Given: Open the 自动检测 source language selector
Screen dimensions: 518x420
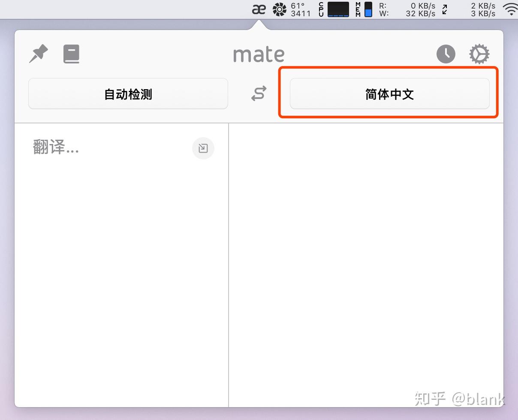Looking at the screenshot, I should click(x=127, y=93).
